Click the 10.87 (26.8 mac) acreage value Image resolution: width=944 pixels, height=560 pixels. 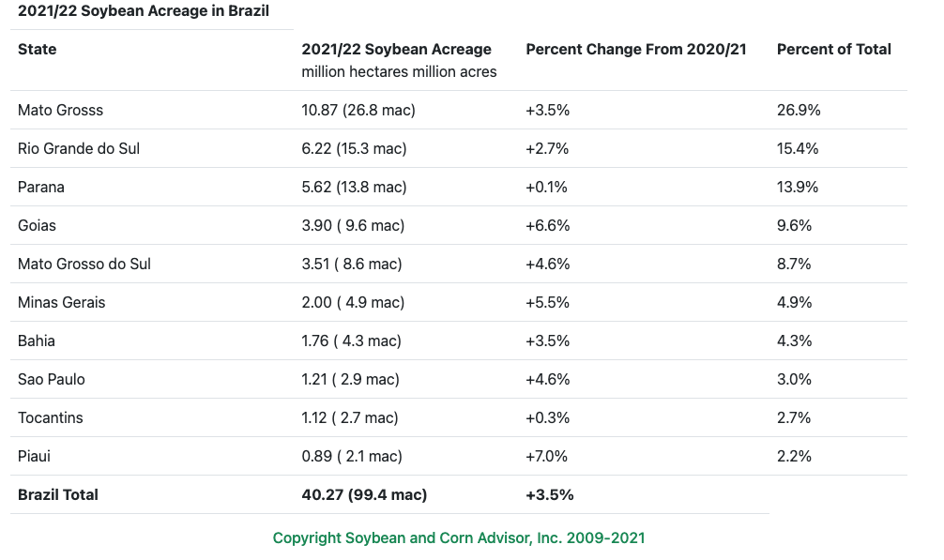pos(358,111)
